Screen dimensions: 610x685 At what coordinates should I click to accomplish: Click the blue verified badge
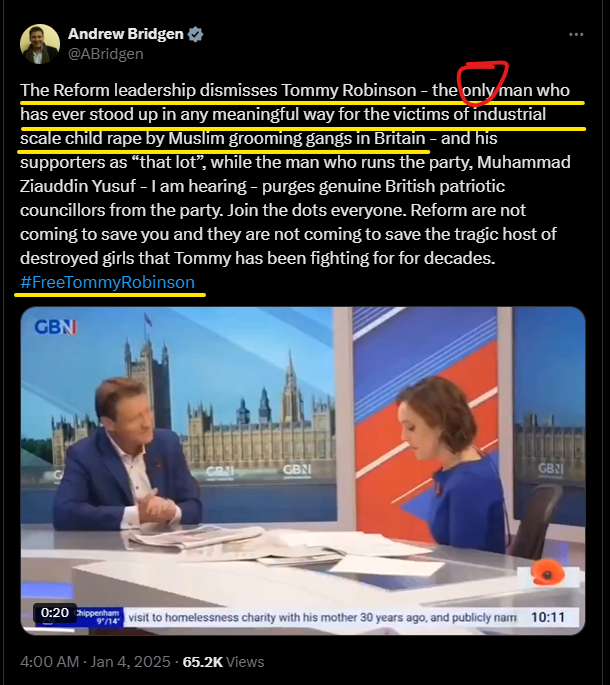195,34
